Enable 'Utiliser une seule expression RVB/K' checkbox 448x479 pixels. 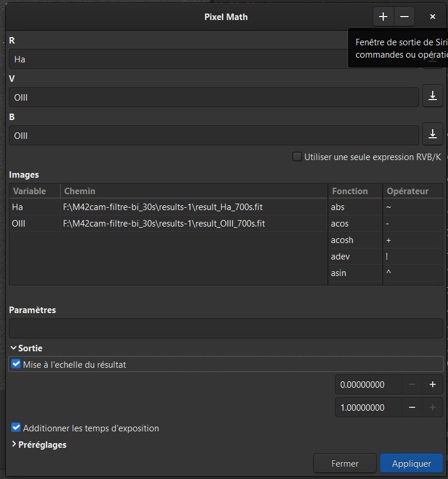pyautogui.click(x=297, y=157)
